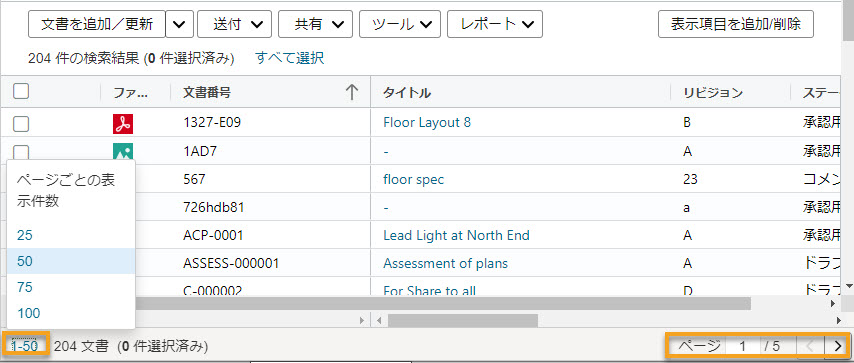Click 表示項目を追加/削除 button

pos(736,24)
